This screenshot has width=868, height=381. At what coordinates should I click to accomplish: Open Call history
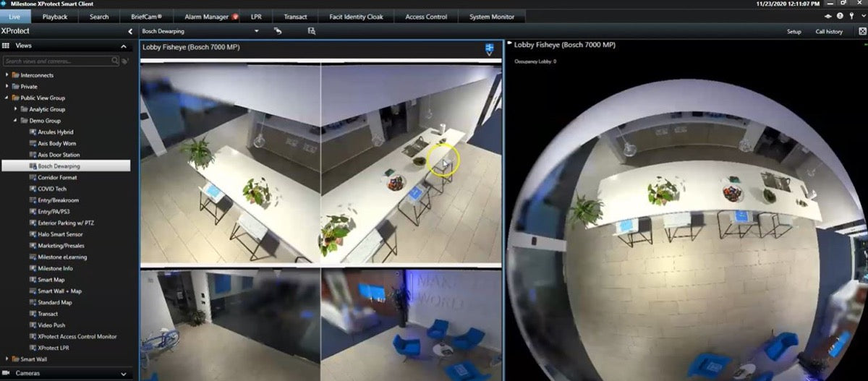[x=829, y=32]
